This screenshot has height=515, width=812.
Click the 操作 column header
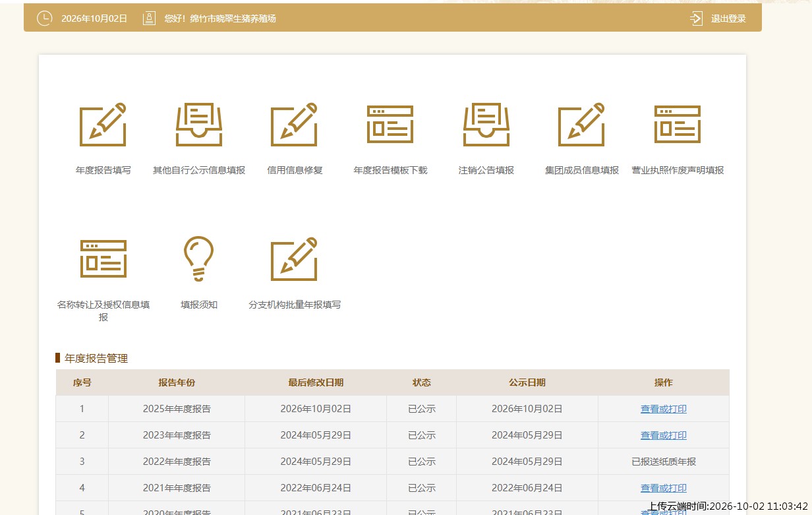point(664,382)
